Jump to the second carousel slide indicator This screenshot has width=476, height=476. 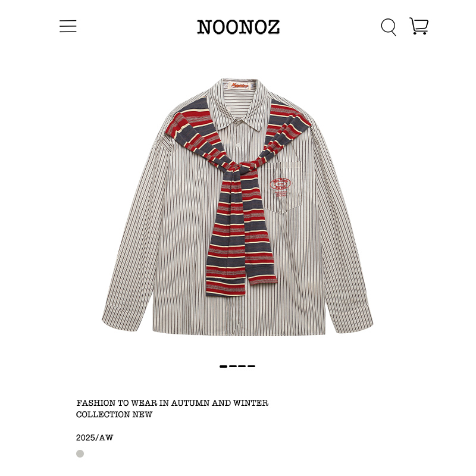click(233, 367)
